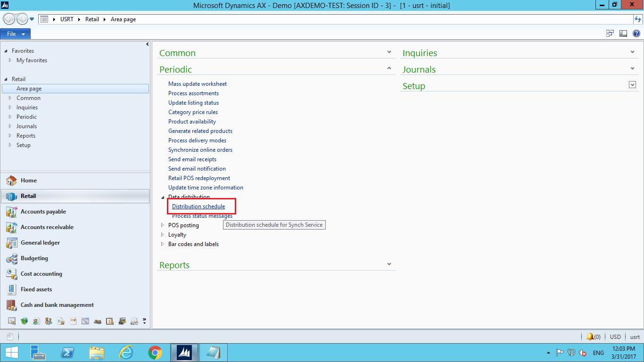The width and height of the screenshot is (644, 362).
Task: Open Update time zone information
Action: pyautogui.click(x=206, y=188)
